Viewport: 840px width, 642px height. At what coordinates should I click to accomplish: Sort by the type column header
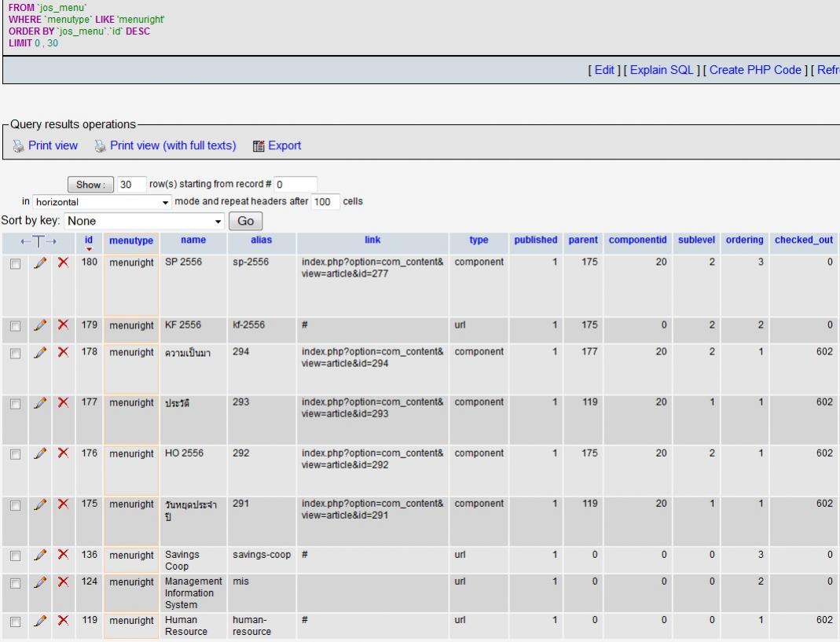coord(479,240)
